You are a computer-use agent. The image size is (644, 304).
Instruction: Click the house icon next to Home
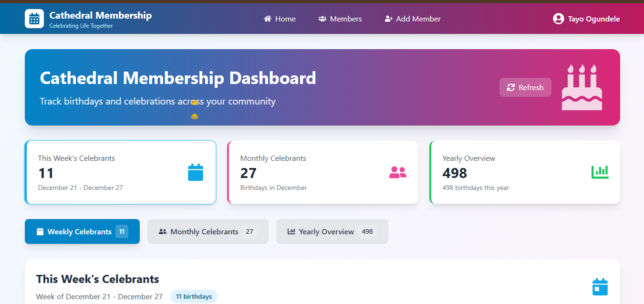(x=268, y=19)
